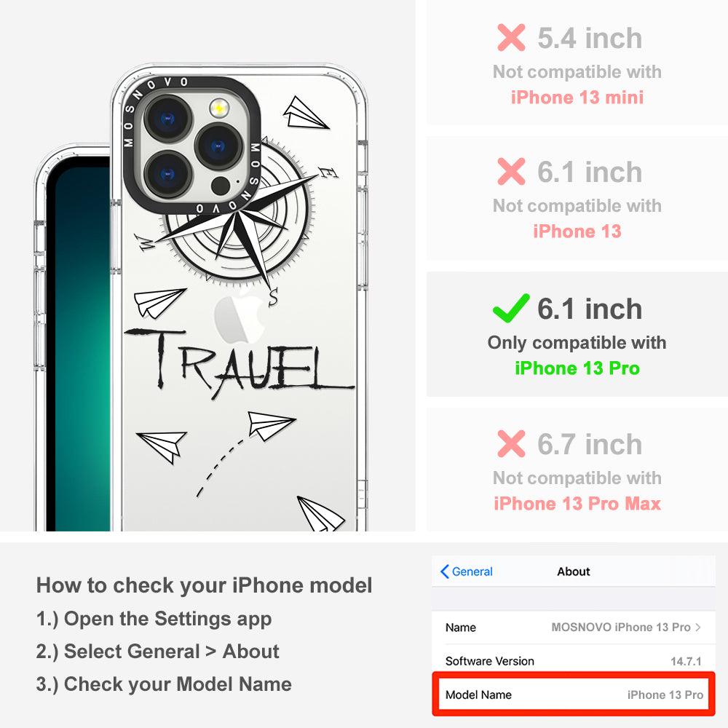This screenshot has height=728, width=728.
Task: Click the paper plane near top of case
Action: point(305,113)
